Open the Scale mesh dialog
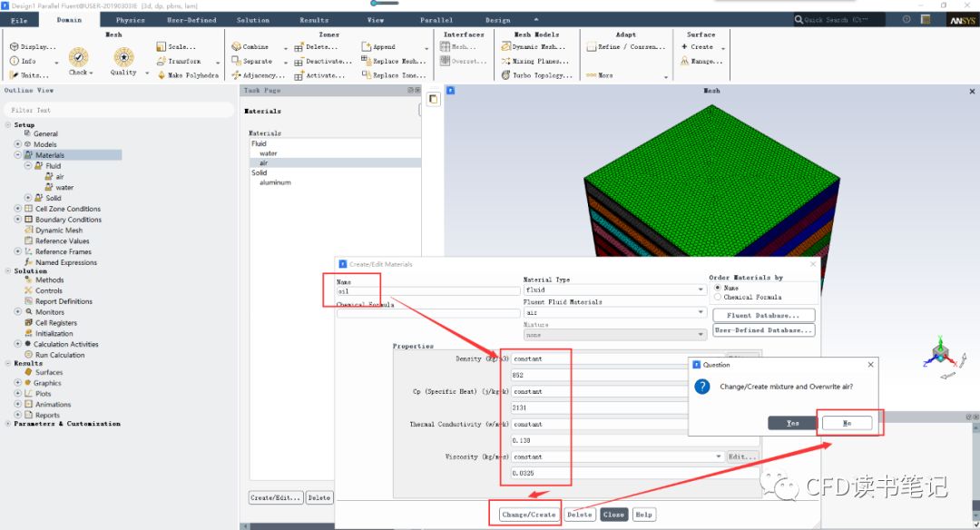This screenshot has width=980, height=530. pos(176,47)
